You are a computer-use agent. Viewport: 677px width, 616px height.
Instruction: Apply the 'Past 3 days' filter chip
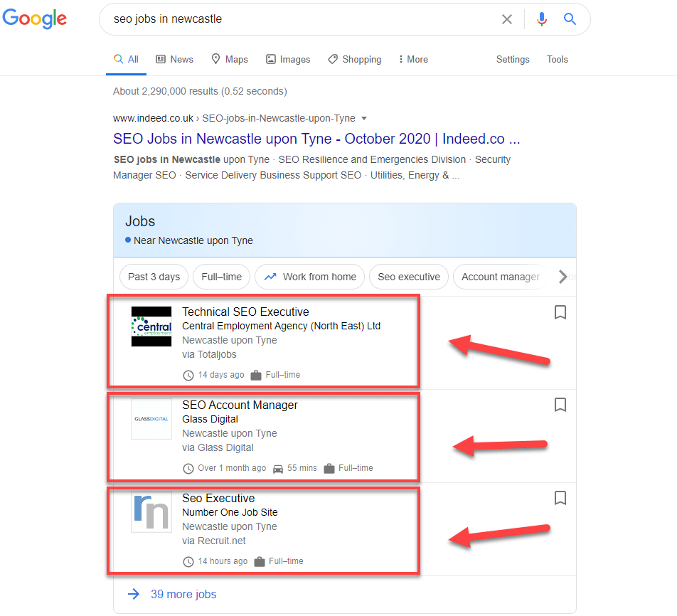(154, 277)
